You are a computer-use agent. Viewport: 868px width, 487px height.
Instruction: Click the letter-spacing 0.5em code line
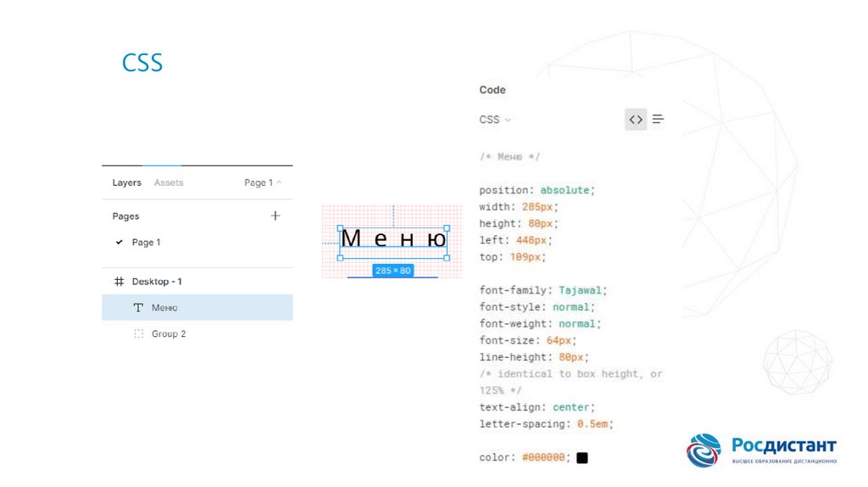click(546, 424)
